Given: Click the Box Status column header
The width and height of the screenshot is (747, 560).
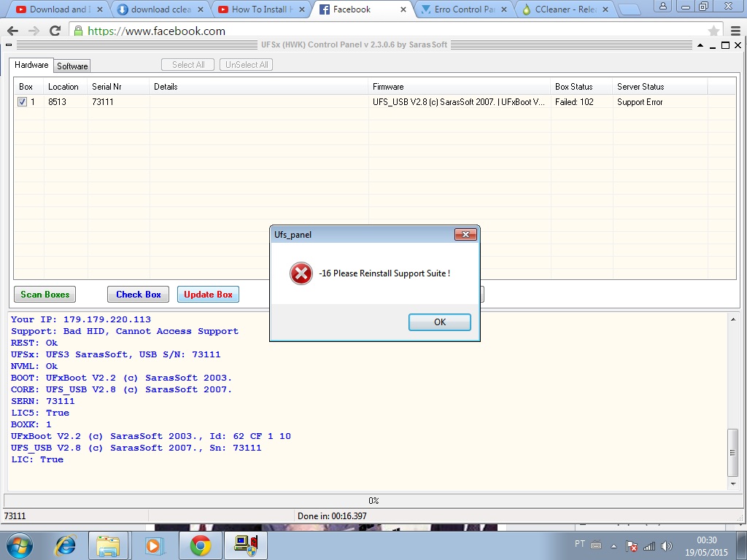Looking at the screenshot, I should click(x=581, y=87).
